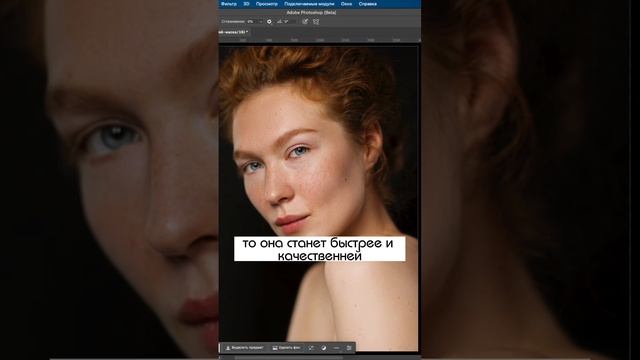Image resolution: width=640 pixels, height=360 pixels.
Task: Open the contextual task bar properties icon
Action: 349,348
